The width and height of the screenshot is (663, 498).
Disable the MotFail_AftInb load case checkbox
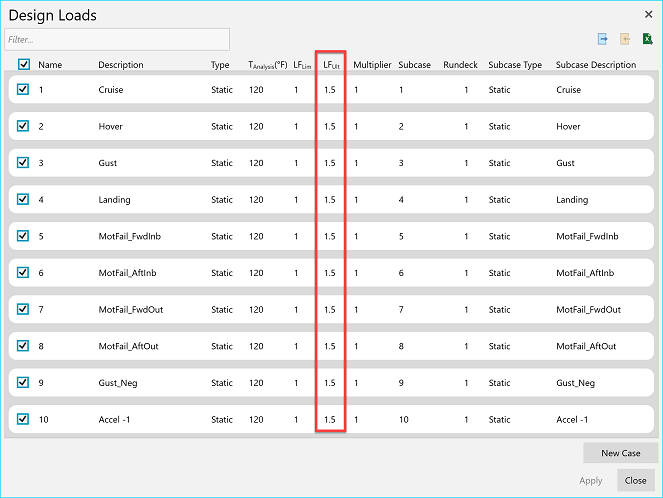[x=23, y=272]
